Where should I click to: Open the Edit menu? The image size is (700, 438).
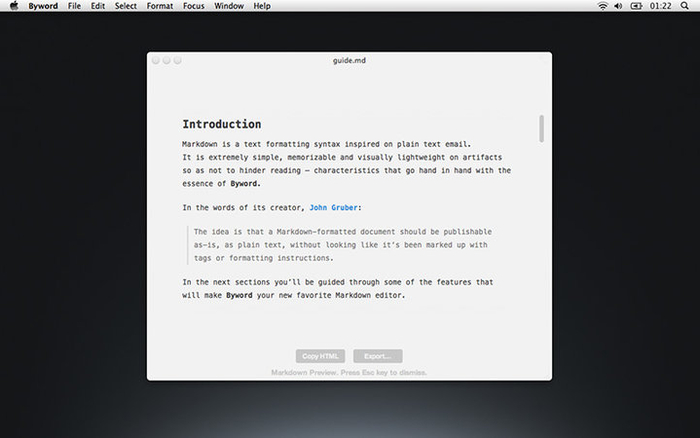pyautogui.click(x=98, y=6)
